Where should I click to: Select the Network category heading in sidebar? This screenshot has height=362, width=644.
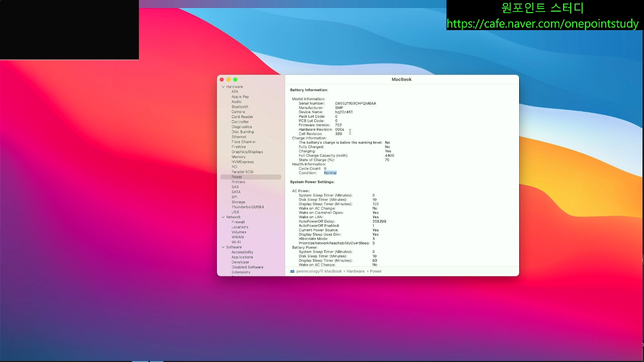pyautogui.click(x=233, y=217)
